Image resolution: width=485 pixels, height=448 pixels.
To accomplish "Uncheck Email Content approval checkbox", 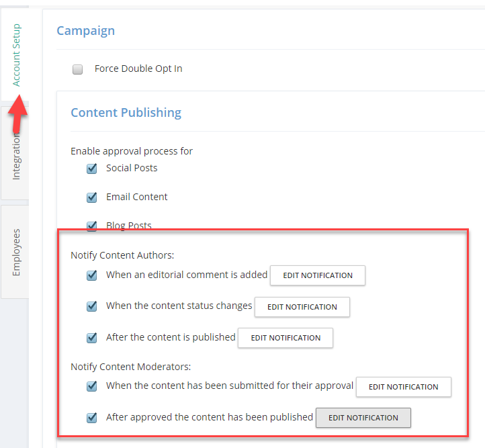I will 91,197.
